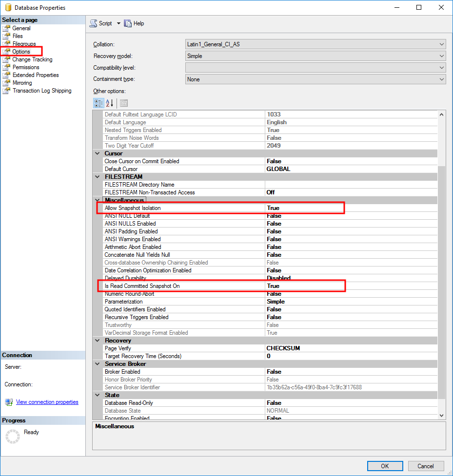Collapse the Service Broker section
Image resolution: width=453 pixels, height=476 pixels.
[x=97, y=364]
